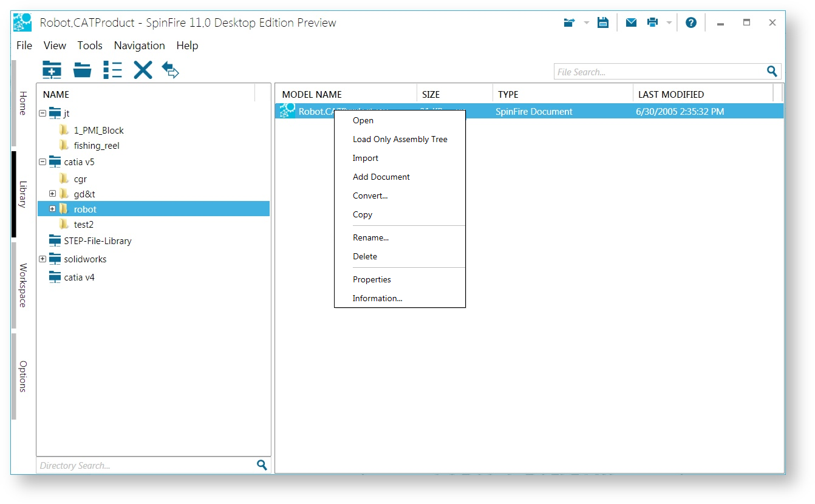This screenshot has width=815, height=504.
Task: Click the add library folder toolbar icon
Action: tap(52, 70)
